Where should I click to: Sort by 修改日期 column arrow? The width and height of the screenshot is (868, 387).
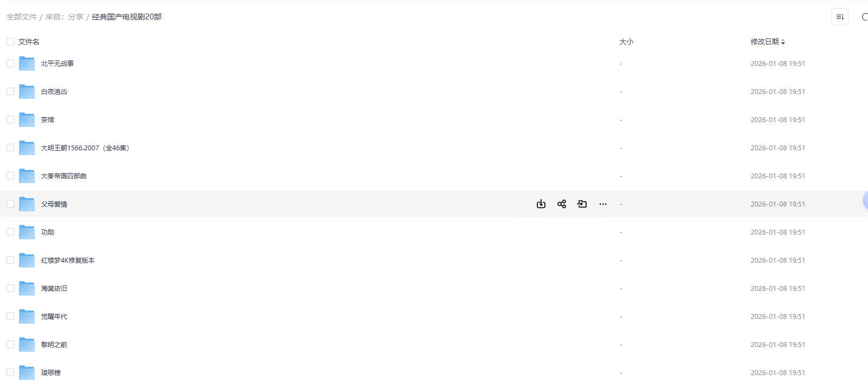click(x=783, y=42)
